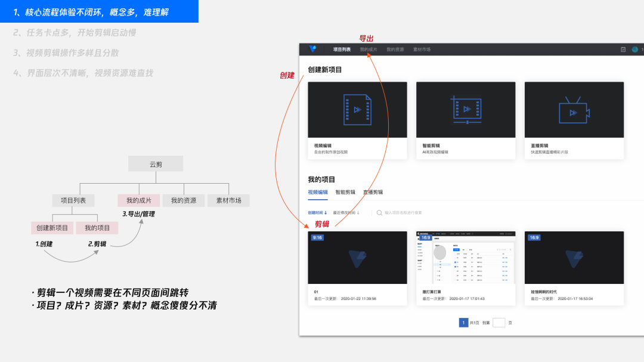
Task: Select the 直播剪辑 tab under 我的项目
Action: click(373, 192)
